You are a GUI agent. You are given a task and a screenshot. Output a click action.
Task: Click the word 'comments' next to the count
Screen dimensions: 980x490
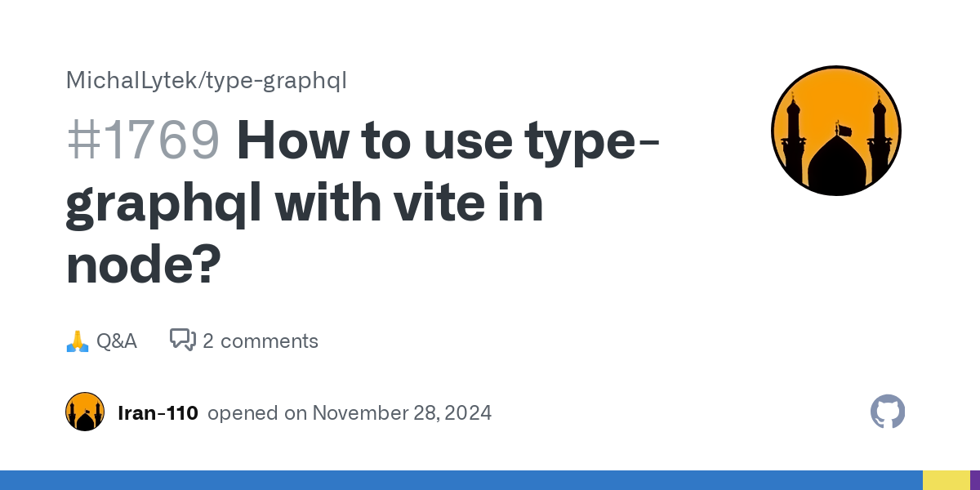(x=269, y=341)
